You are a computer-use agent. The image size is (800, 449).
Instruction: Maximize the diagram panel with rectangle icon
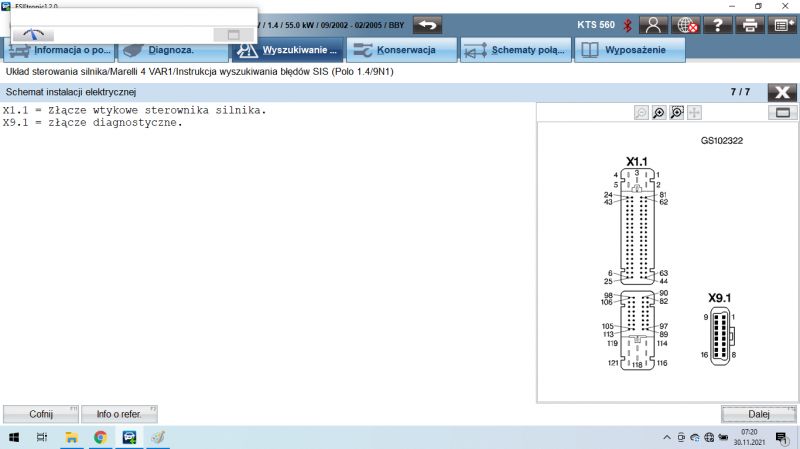point(783,113)
